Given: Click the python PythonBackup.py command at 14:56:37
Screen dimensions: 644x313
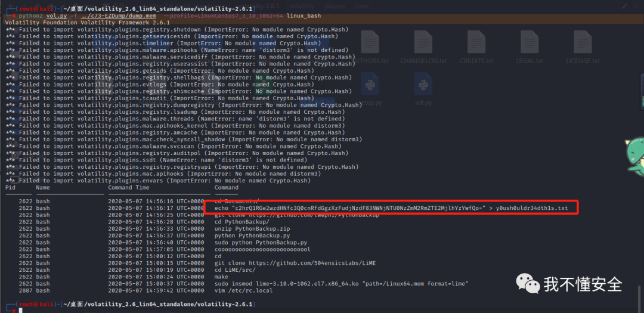Looking at the screenshot, I should pyautogui.click(x=252, y=235).
